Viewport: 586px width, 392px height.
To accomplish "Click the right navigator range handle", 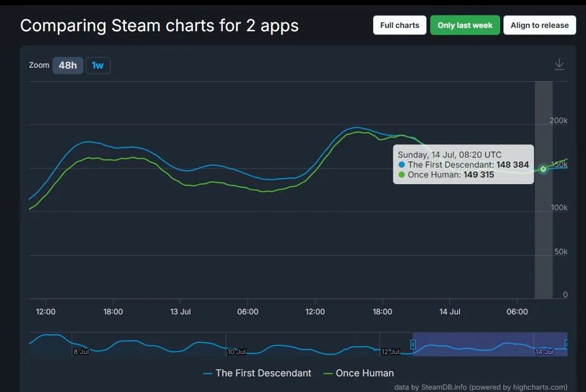I will (567, 344).
